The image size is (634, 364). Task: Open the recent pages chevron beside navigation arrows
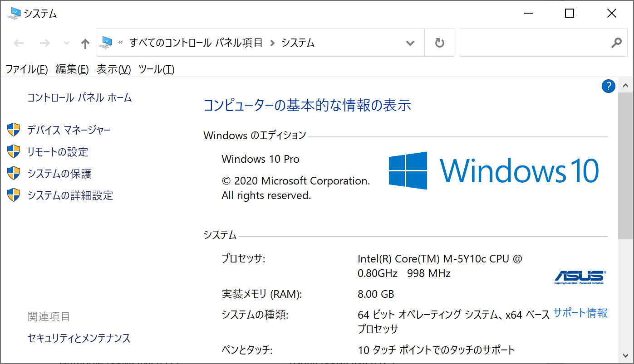click(66, 42)
